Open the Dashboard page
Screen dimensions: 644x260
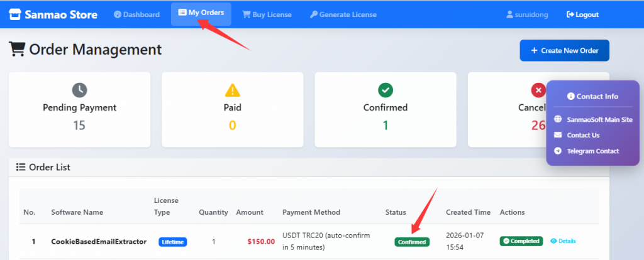coord(137,14)
